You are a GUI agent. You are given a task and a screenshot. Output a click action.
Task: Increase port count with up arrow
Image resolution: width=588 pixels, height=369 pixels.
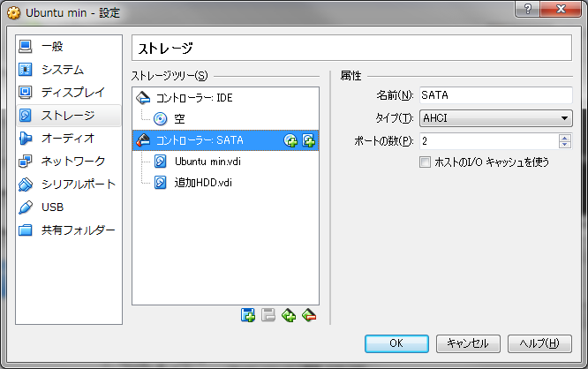(565, 138)
